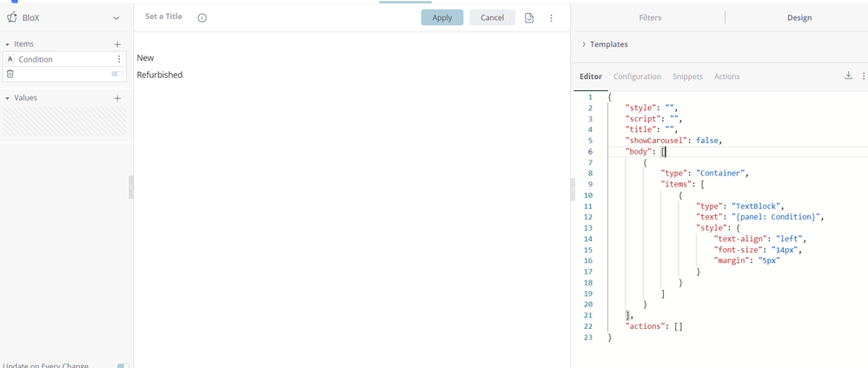Open the Condition item's three-dot menu
This screenshot has height=368, width=868.
point(119,59)
